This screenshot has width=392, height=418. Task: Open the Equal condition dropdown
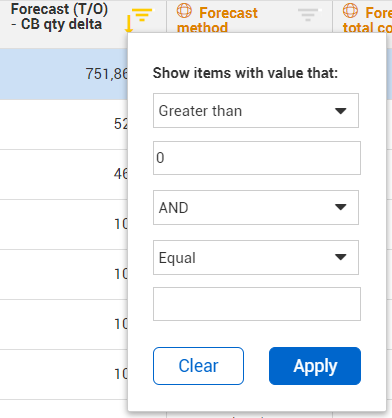click(256, 258)
